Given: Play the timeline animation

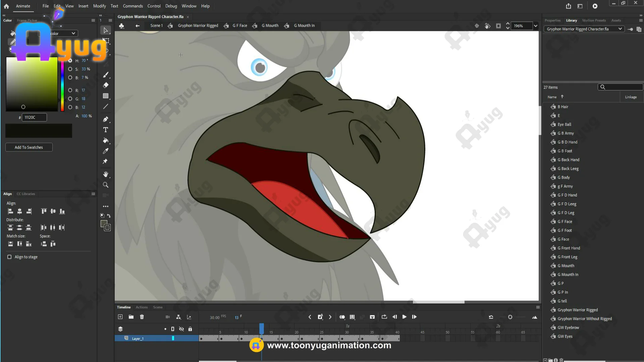Looking at the screenshot, I should click(405, 317).
